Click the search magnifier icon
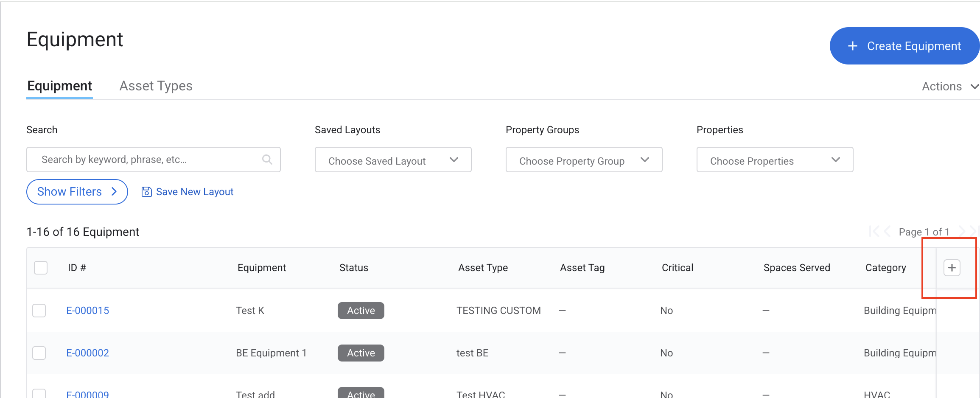Screen dimensions: 980x398 coord(267,160)
